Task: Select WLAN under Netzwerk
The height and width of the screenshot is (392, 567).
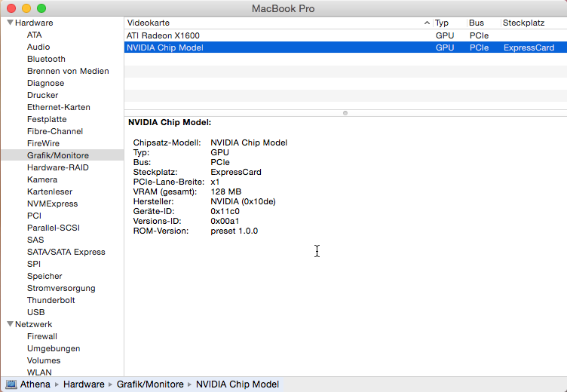Action: tap(39, 372)
